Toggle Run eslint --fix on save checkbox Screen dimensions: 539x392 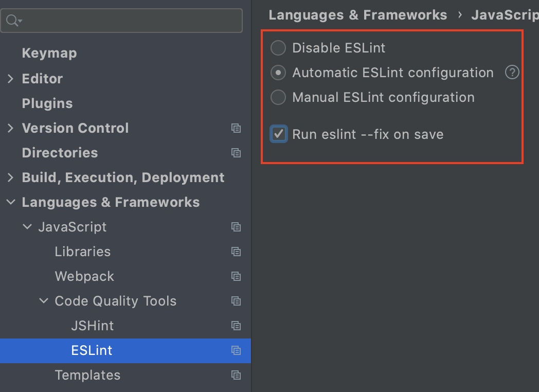point(278,134)
